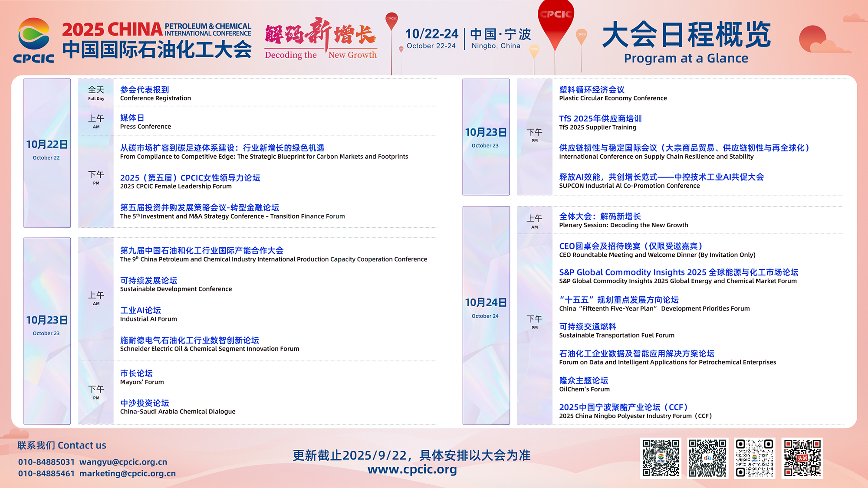Screen dimensions: 868x488
Task: Click the red Toutiao QR code
Action: click(802, 458)
